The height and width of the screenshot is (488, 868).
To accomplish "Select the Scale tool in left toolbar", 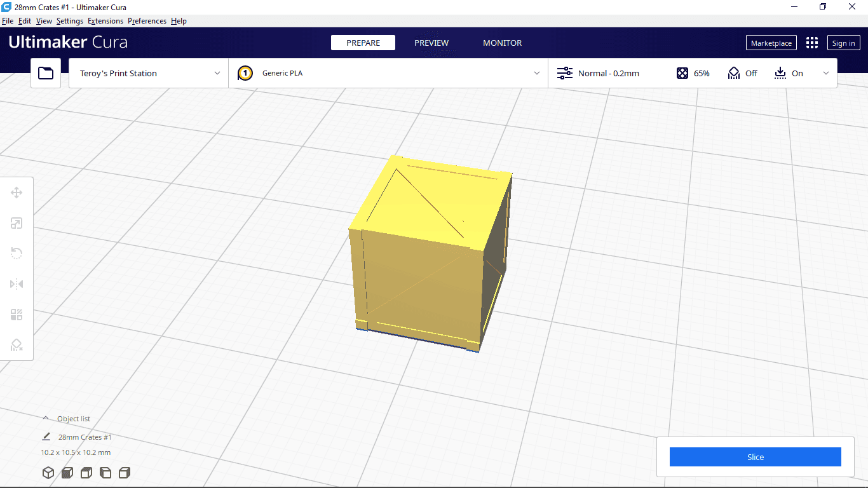I will coord(17,223).
